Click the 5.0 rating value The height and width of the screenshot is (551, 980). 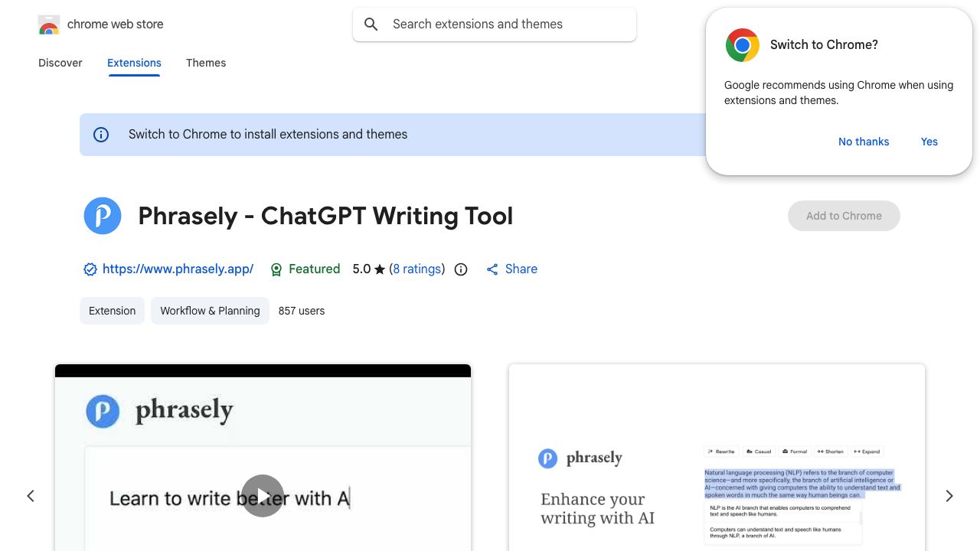[x=361, y=269]
